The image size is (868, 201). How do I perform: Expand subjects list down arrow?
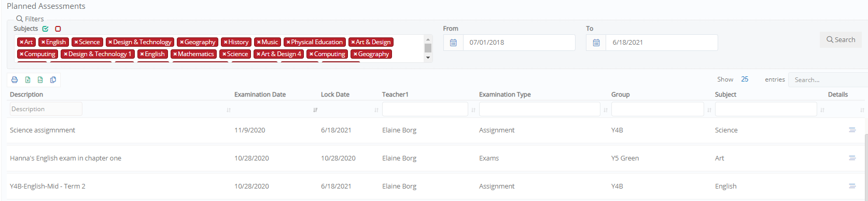click(x=428, y=58)
